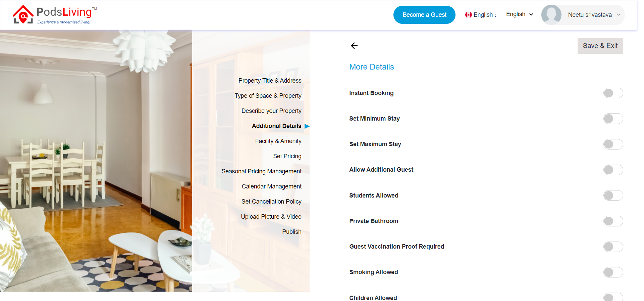Switch on Private Bathroom option
The height and width of the screenshot is (301, 644).
[613, 221]
